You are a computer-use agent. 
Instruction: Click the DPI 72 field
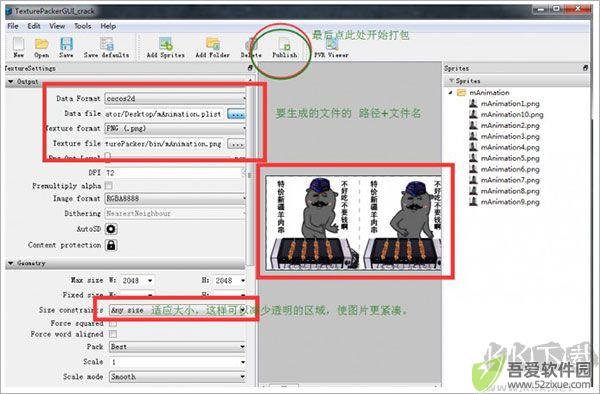[174, 173]
